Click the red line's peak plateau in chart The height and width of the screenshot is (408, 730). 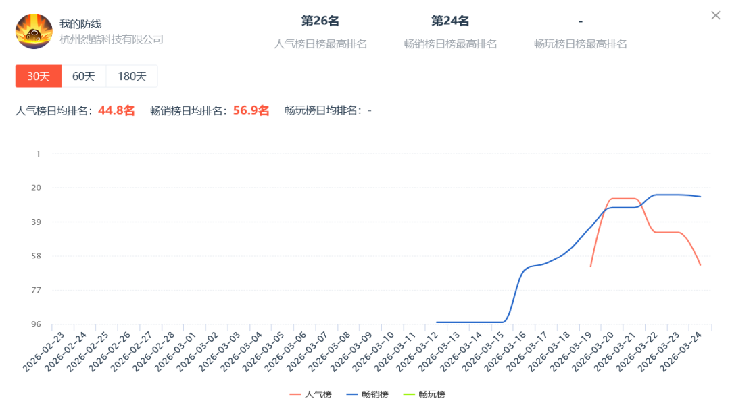point(623,198)
